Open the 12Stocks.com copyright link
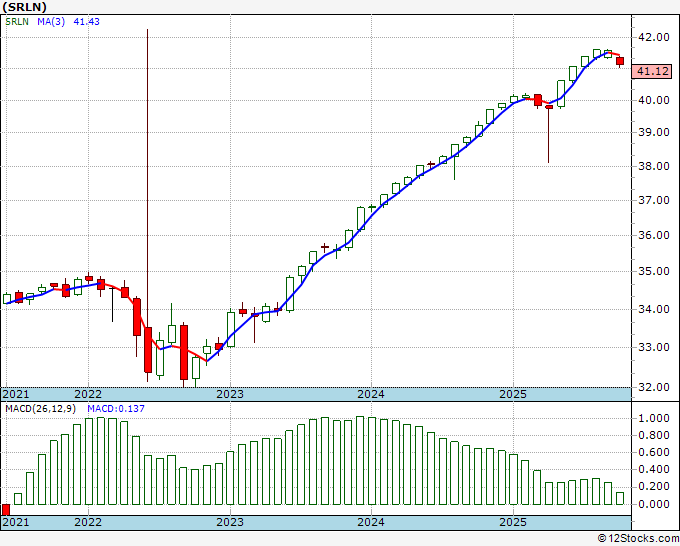The height and width of the screenshot is (546, 680). click(638, 539)
